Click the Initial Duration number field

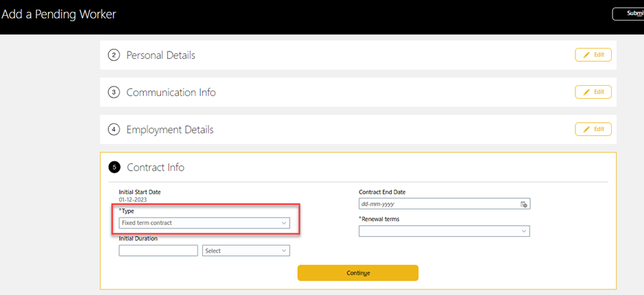pyautogui.click(x=158, y=250)
